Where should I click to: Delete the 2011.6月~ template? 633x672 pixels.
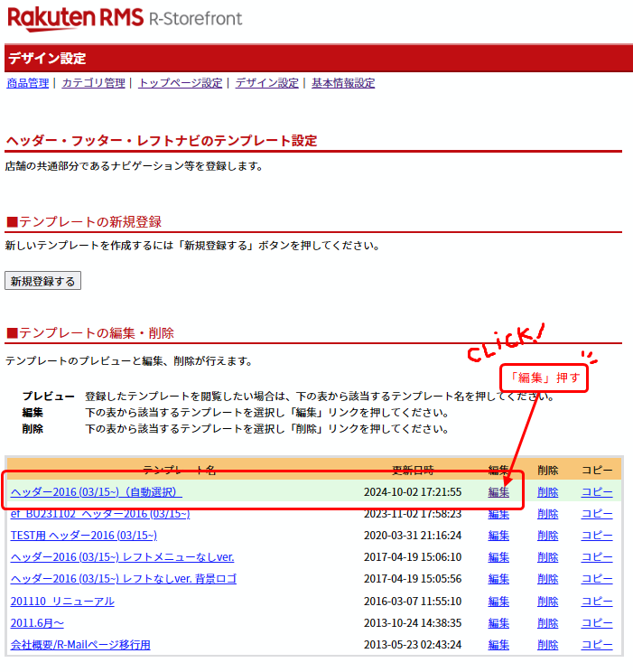[547, 622]
